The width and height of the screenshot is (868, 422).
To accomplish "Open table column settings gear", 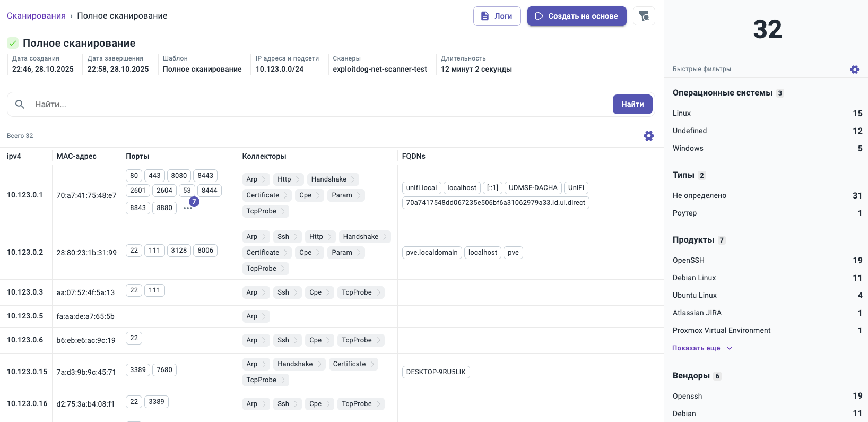I will click(x=648, y=136).
